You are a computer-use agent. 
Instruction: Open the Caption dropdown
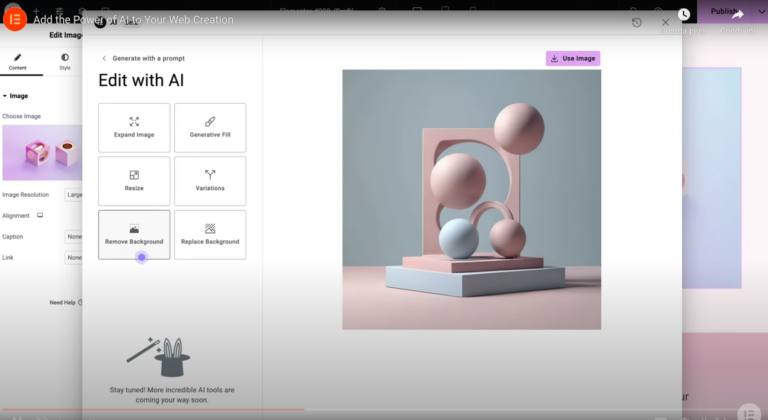click(x=74, y=236)
